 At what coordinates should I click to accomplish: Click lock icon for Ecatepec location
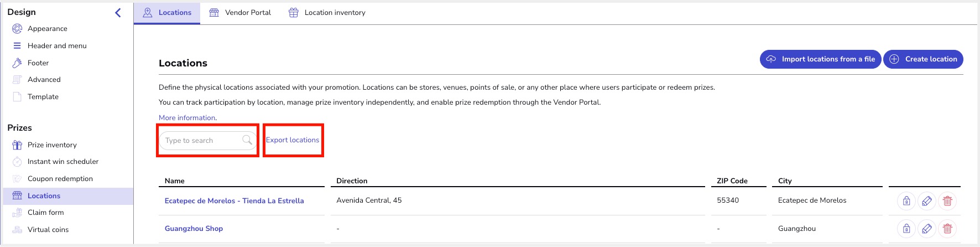tap(906, 201)
